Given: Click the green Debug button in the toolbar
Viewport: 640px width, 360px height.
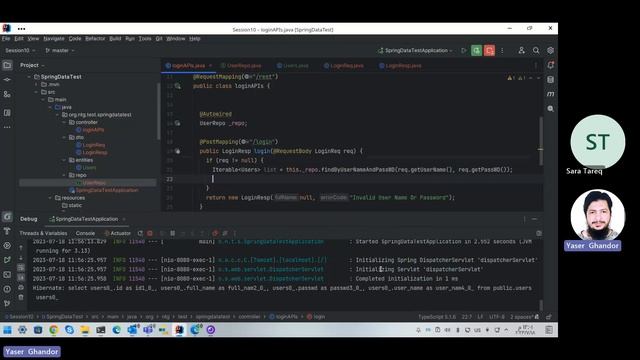Looking at the screenshot, I should [x=476, y=50].
